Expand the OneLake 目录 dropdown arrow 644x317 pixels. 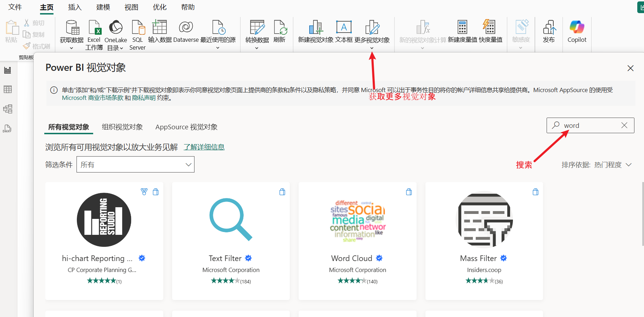pos(122,48)
